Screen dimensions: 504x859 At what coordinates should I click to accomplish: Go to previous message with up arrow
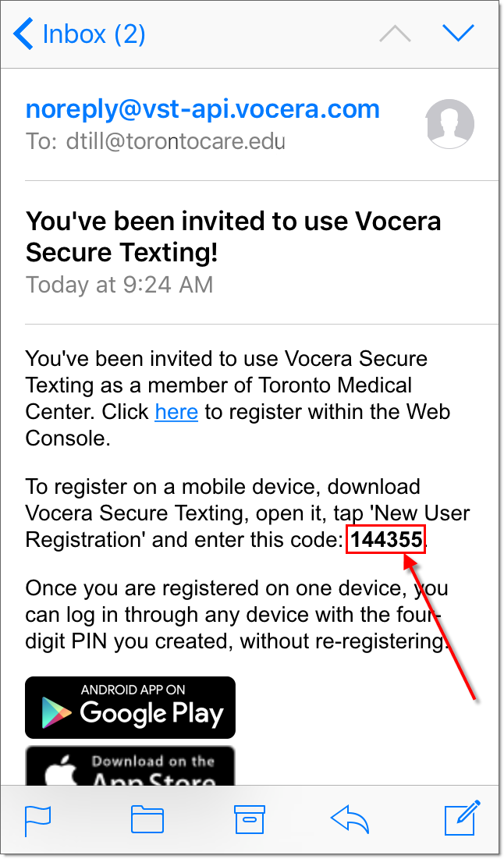(395, 34)
